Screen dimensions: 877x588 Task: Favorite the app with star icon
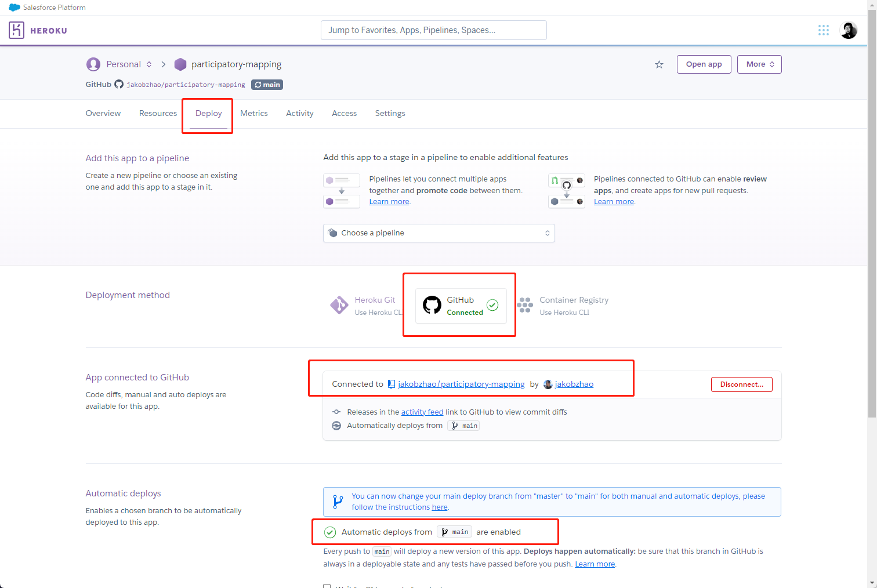pyautogui.click(x=659, y=64)
